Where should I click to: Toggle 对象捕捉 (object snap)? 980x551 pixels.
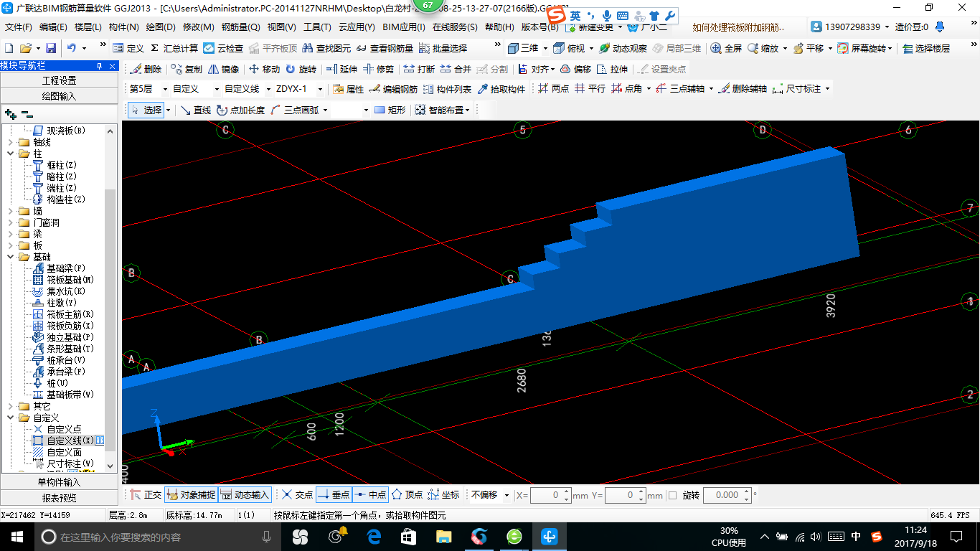pos(190,495)
